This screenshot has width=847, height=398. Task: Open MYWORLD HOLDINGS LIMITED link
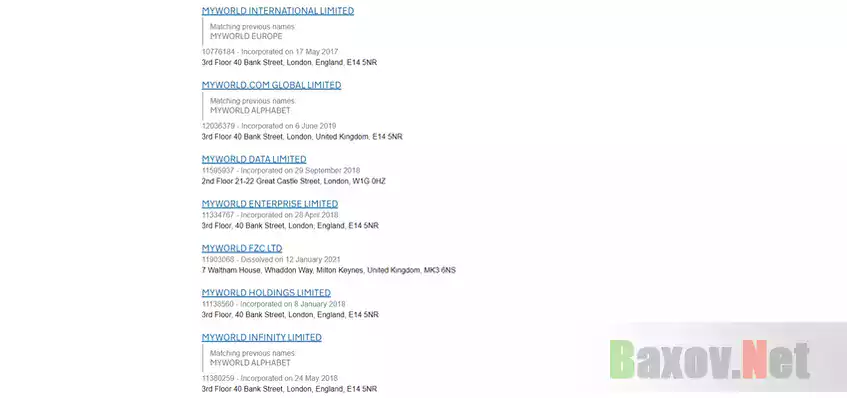[x=266, y=293]
